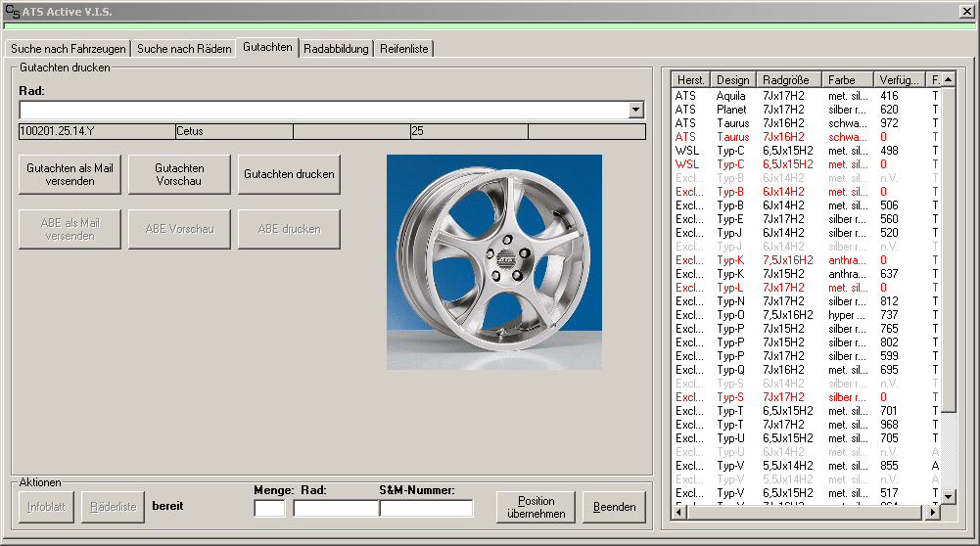Click Gutachten als Mail versenden button
This screenshot has width=980, height=546.
(x=70, y=174)
